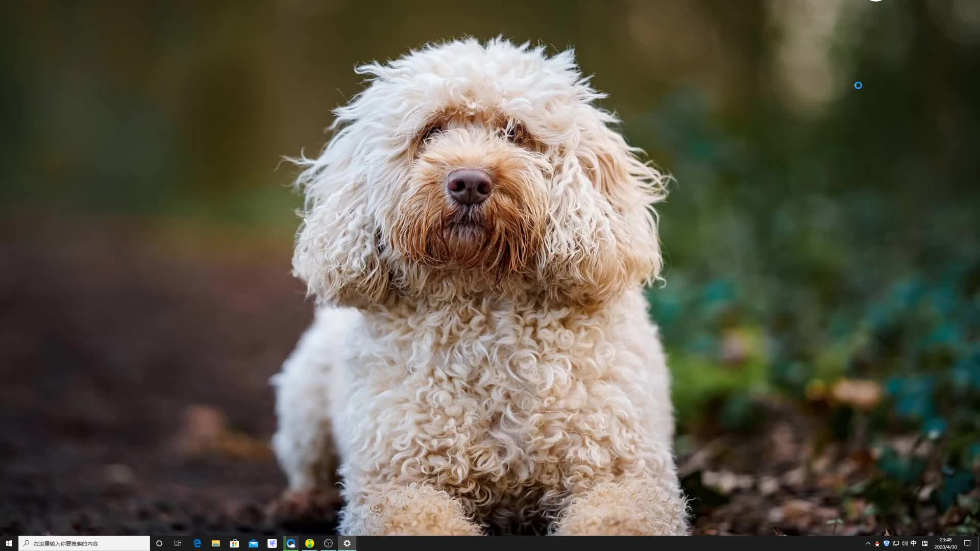Click the taskbar search box
Image resolution: width=980 pixels, height=551 pixels.
[x=84, y=543]
